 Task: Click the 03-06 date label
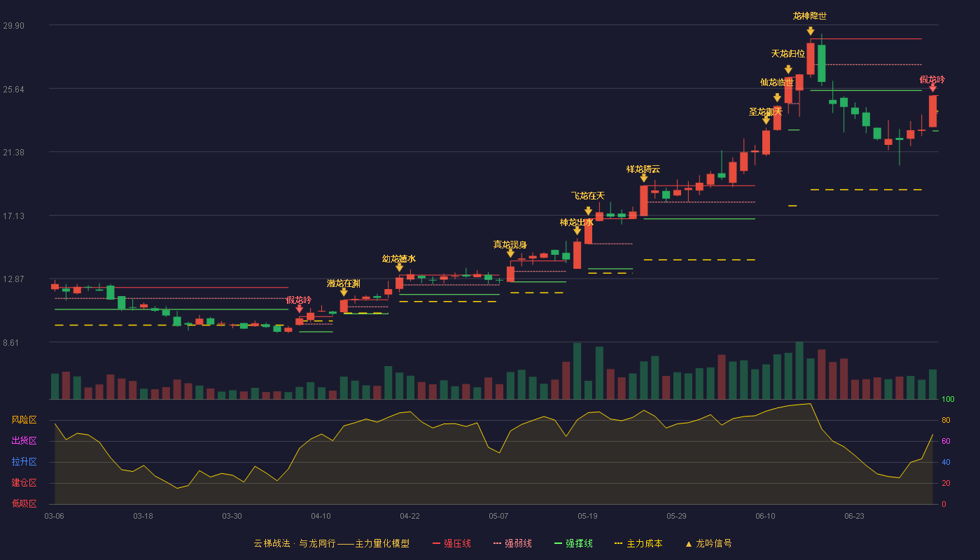tap(54, 516)
